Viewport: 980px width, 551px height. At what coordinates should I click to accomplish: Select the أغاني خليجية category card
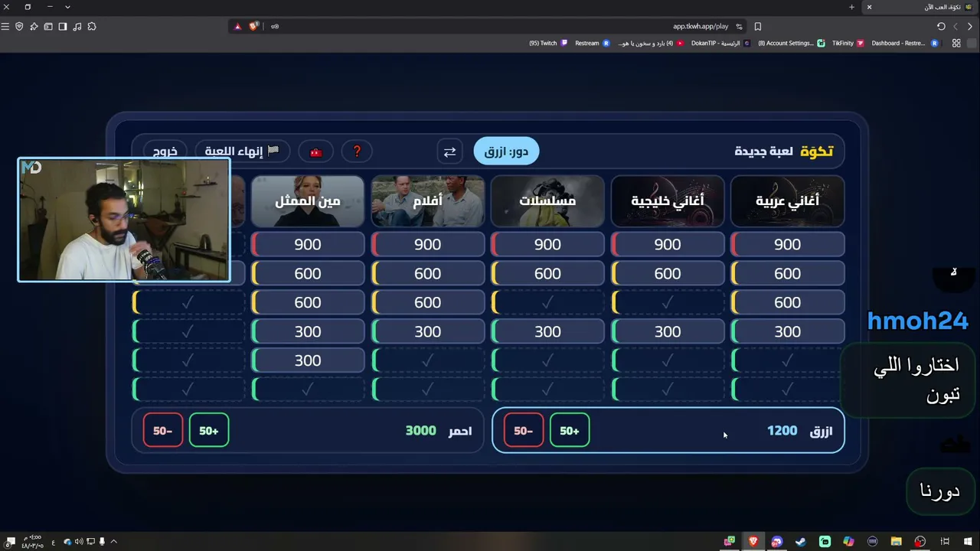point(668,201)
